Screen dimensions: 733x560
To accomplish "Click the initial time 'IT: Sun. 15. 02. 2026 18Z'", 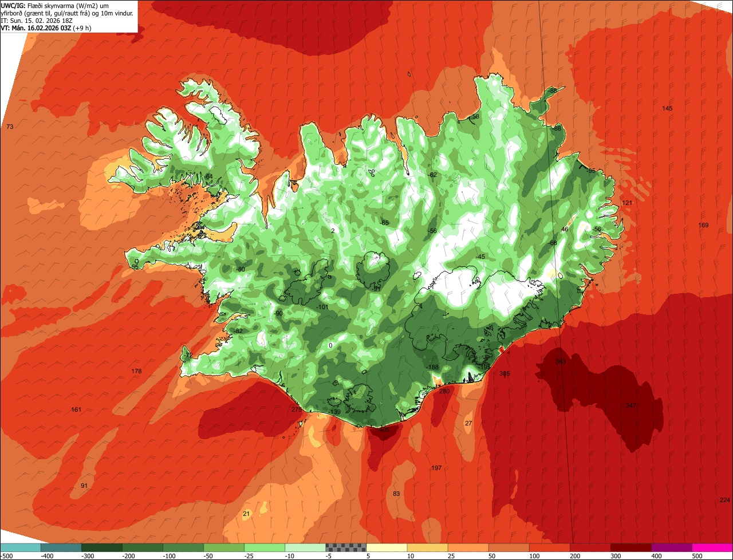I will pos(36,20).
